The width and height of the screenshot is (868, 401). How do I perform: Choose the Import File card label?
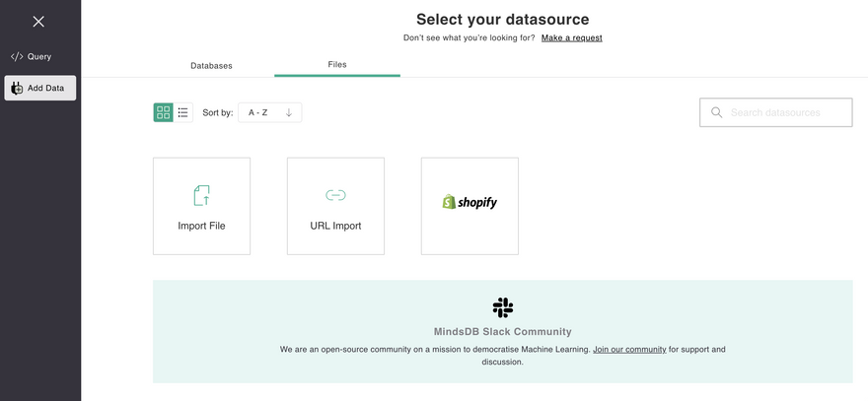pos(201,226)
